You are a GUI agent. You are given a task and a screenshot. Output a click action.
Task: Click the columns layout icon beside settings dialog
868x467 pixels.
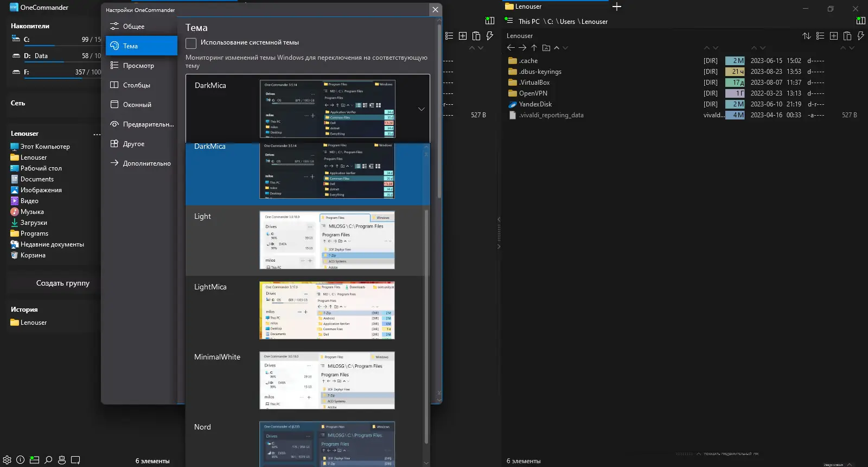pyautogui.click(x=490, y=21)
